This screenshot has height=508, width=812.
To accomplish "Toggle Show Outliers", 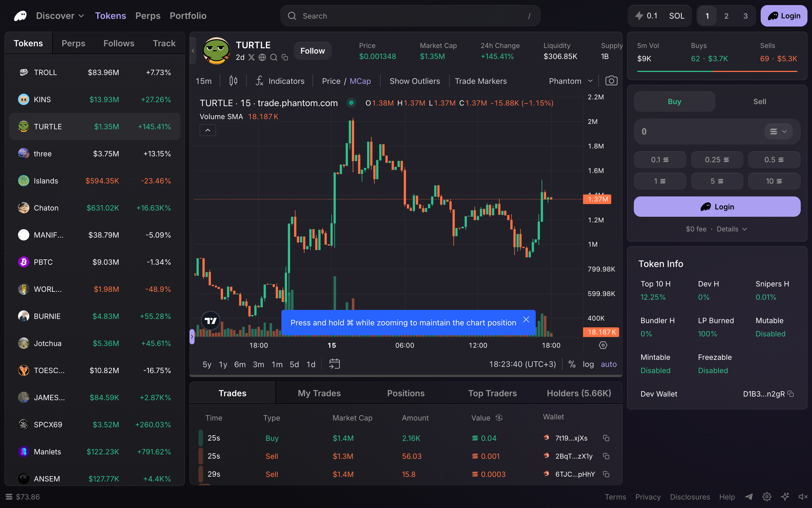I will tap(415, 81).
